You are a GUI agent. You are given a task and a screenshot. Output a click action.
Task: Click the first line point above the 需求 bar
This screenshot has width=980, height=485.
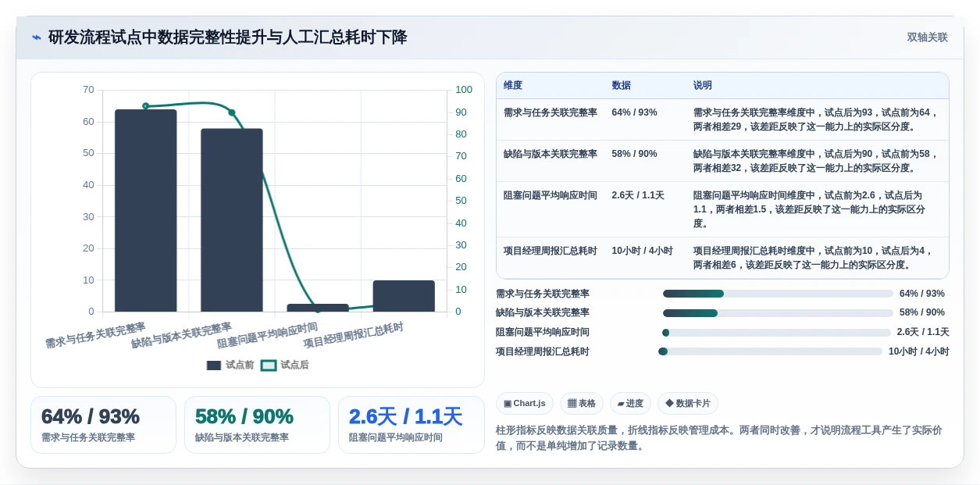tap(146, 106)
